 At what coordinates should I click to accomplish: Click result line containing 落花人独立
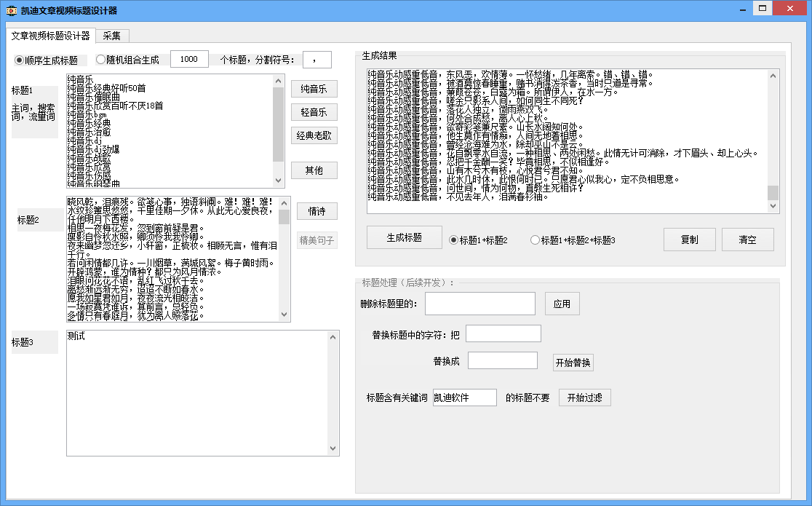pos(458,110)
